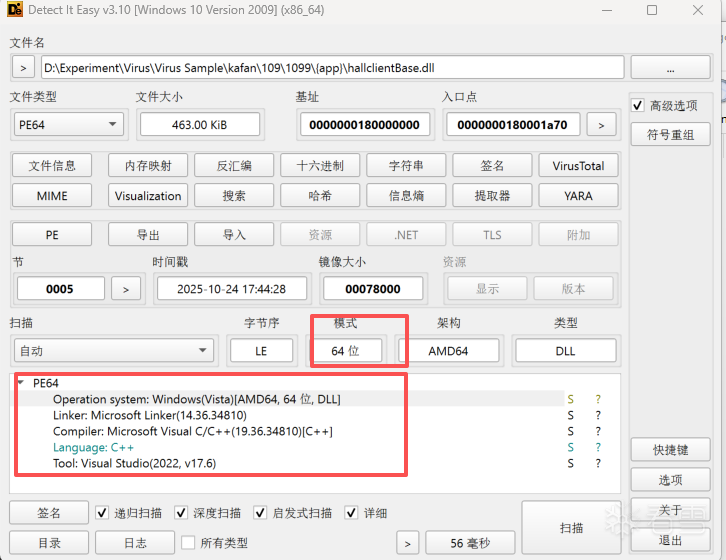Open the 自动 scan mode dropdown

113,351
